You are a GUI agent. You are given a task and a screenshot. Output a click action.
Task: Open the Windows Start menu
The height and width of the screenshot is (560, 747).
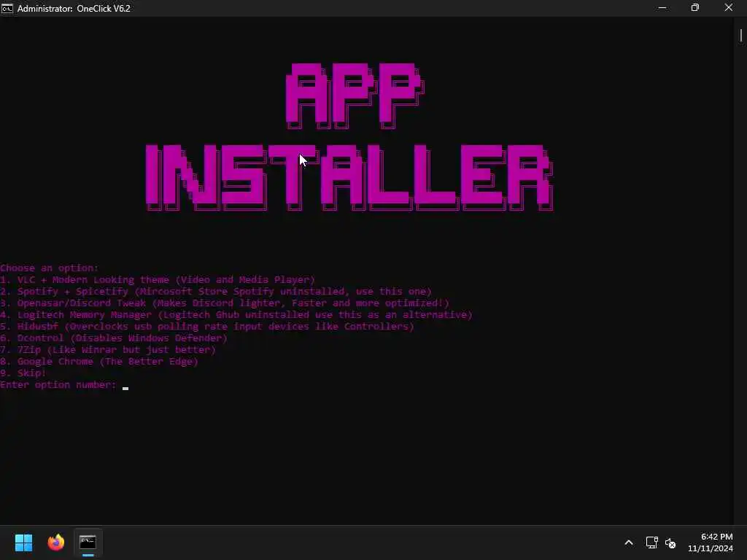(23, 542)
